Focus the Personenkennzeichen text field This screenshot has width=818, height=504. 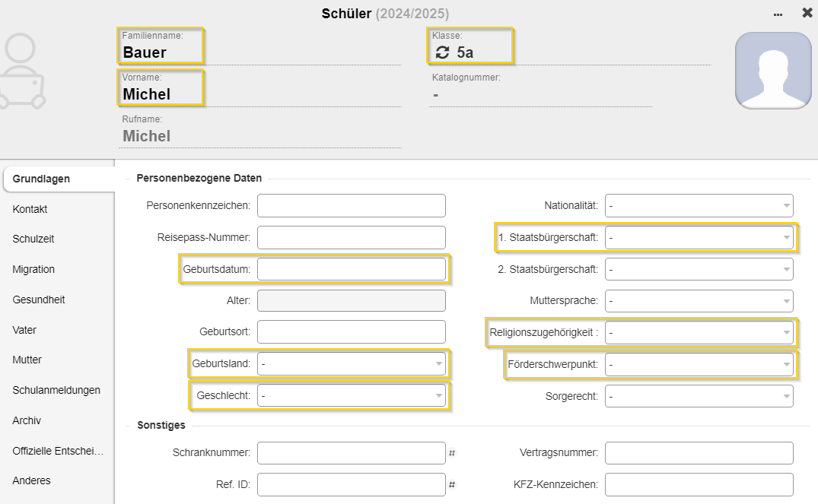pyautogui.click(x=351, y=205)
